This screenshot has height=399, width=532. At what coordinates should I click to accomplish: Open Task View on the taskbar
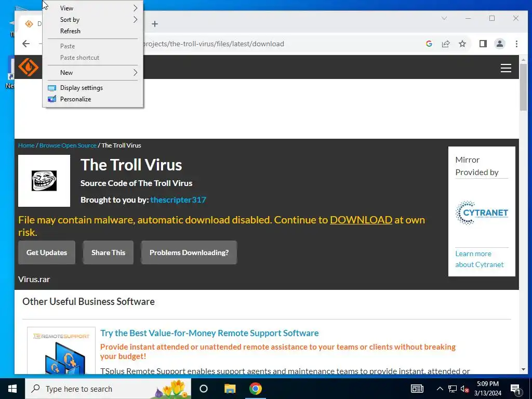[x=204, y=389]
